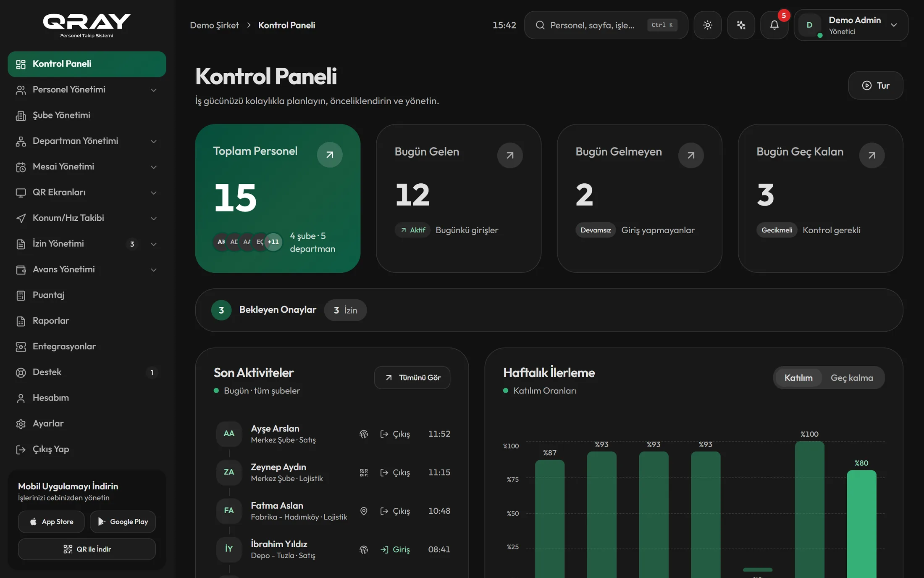Screen dimensions: 924x578
Task: Open Puantaj from sidebar
Action: point(87,295)
